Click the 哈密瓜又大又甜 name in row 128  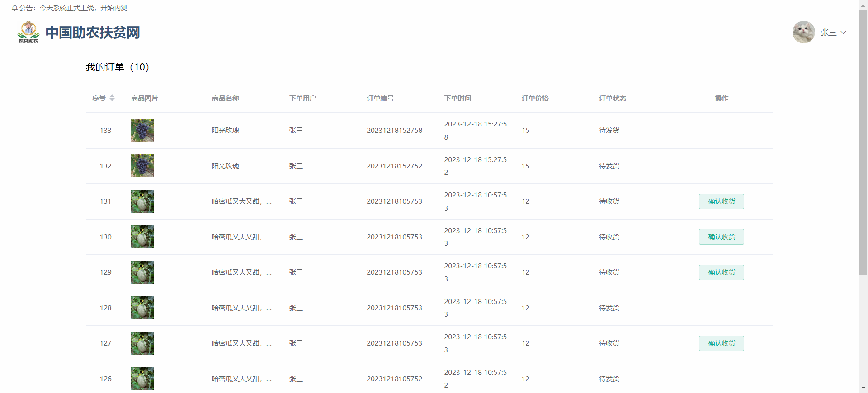[x=242, y=308]
